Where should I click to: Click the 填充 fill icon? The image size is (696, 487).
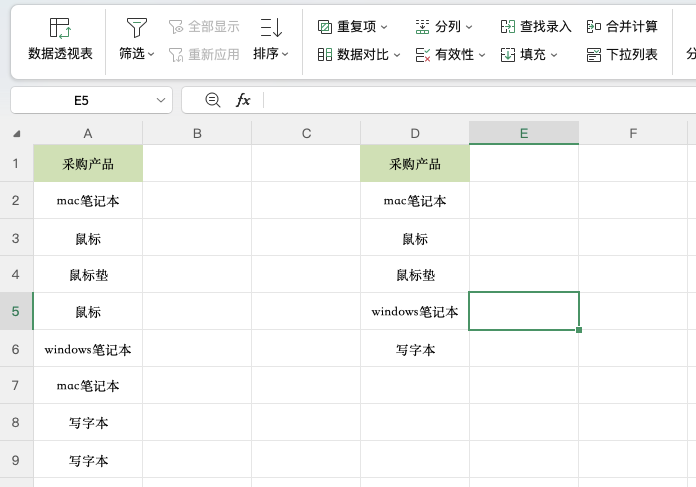click(x=507, y=55)
